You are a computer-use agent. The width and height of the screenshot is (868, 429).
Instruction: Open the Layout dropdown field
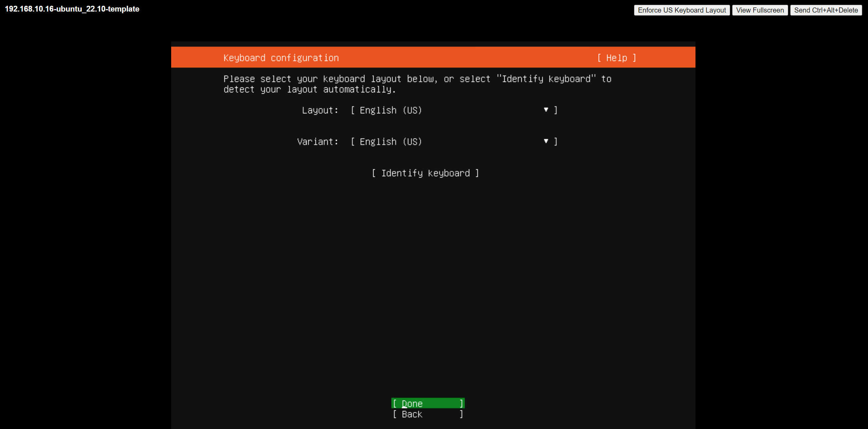click(x=454, y=110)
